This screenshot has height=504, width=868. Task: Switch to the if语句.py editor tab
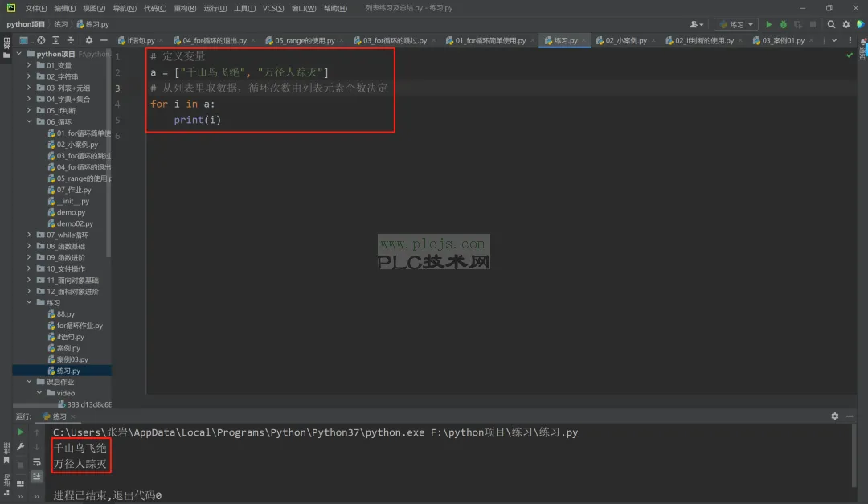(141, 40)
